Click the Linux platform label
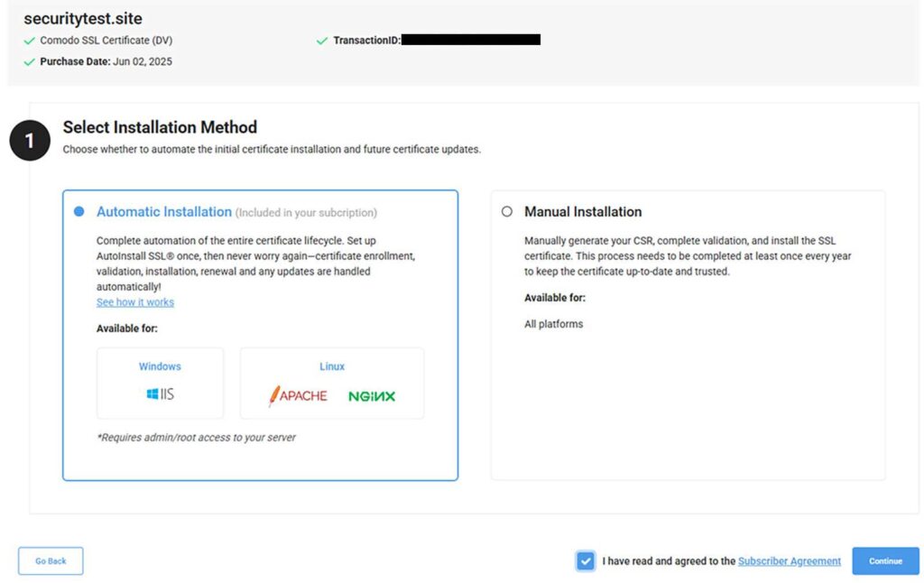This screenshot has width=924, height=583. pyautogui.click(x=332, y=366)
